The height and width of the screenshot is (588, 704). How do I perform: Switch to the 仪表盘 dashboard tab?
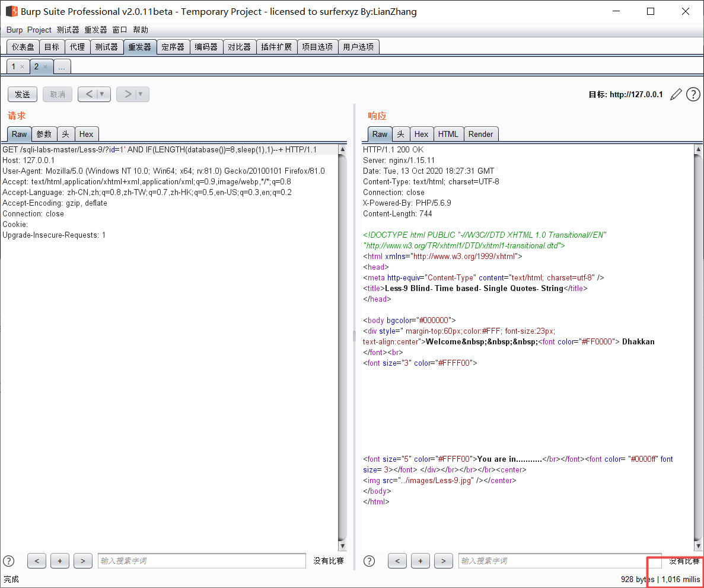[x=23, y=47]
